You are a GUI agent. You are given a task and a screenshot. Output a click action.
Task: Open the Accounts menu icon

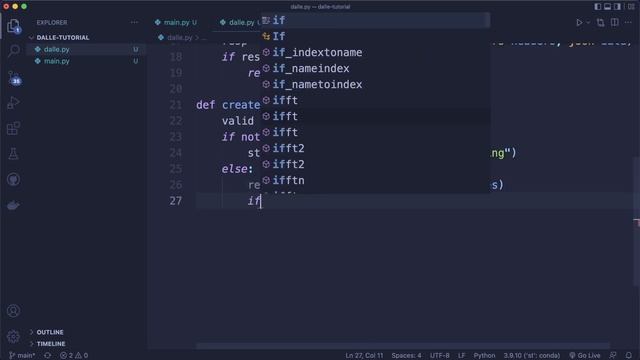pyautogui.click(x=13, y=311)
